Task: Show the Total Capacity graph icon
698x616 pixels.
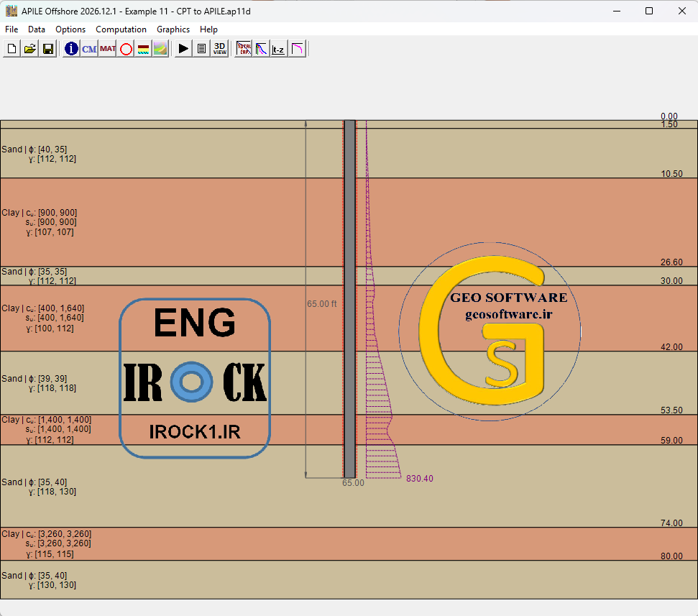Action: (x=244, y=48)
